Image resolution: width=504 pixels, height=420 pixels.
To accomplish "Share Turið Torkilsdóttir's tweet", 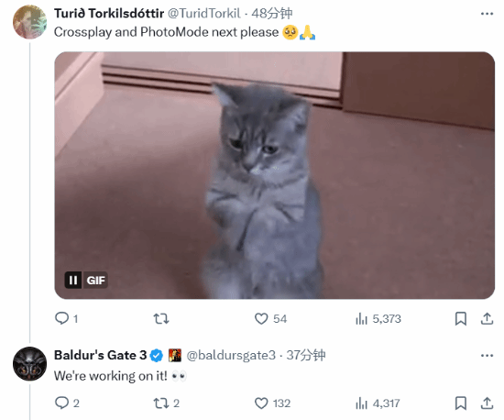I will tap(487, 319).
